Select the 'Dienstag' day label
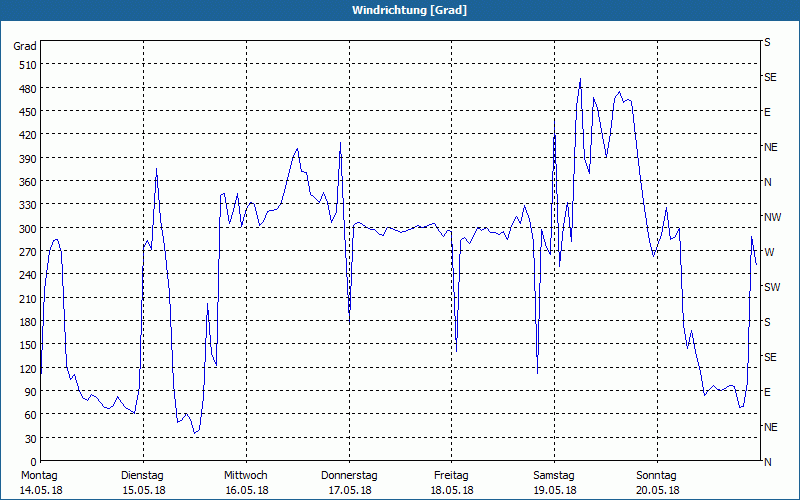800x500 pixels. pos(142,476)
